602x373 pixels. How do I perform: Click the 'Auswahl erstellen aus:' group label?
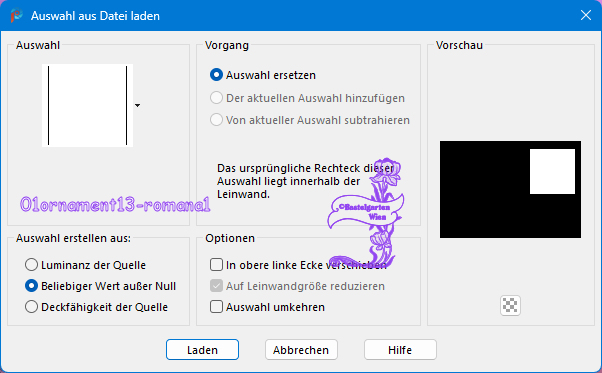point(73,238)
